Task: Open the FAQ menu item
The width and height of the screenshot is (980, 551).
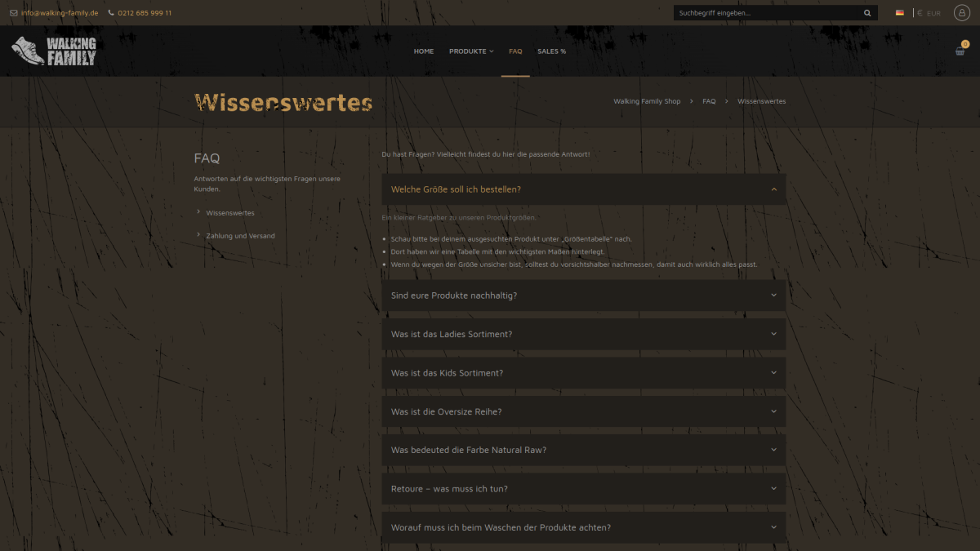Action: pos(515,51)
